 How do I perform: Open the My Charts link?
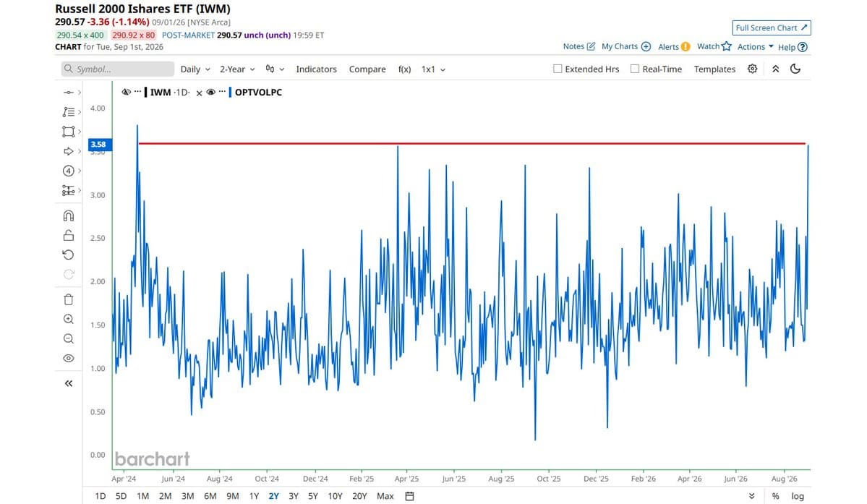(x=626, y=46)
